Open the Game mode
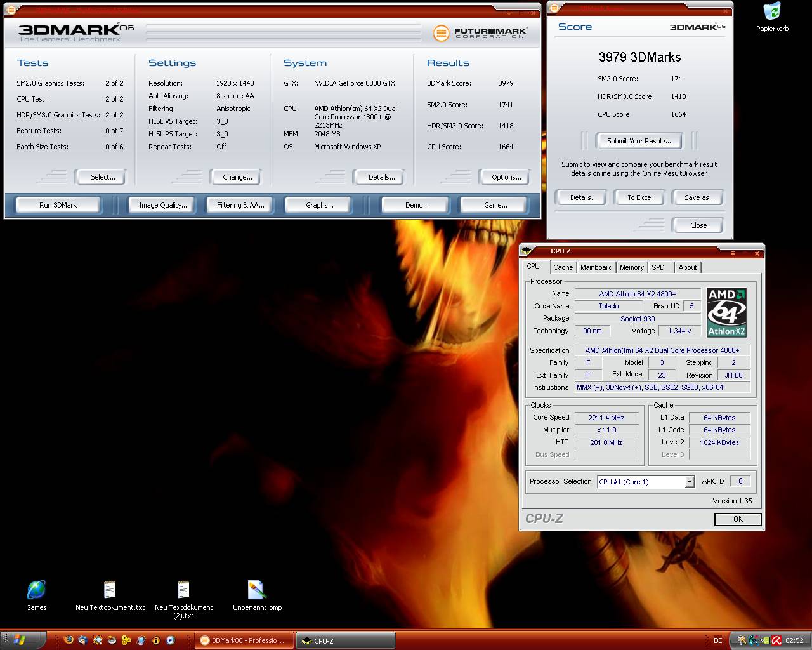This screenshot has width=812, height=650. [x=495, y=205]
